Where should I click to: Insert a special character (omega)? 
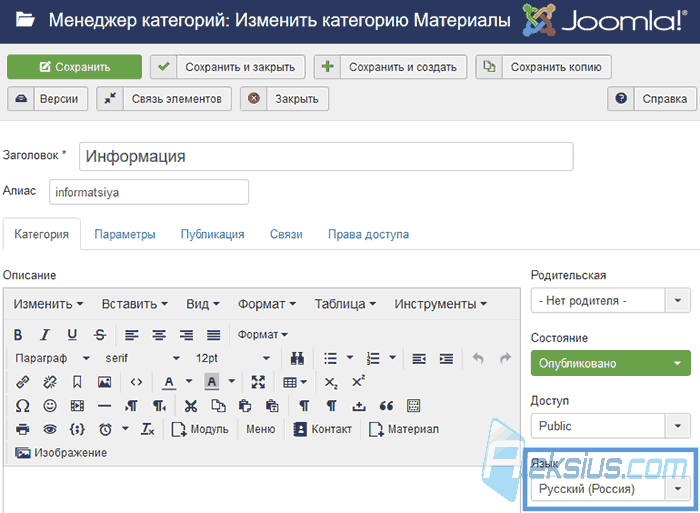22,406
